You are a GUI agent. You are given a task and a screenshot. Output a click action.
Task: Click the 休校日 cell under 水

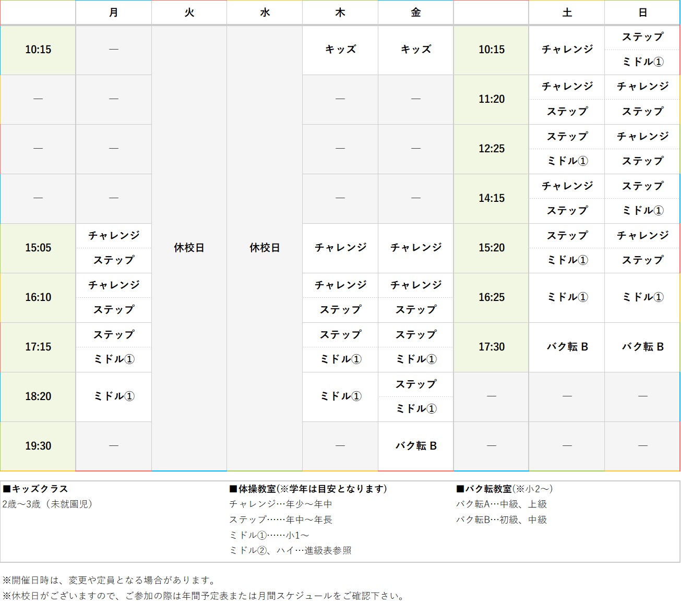(264, 248)
